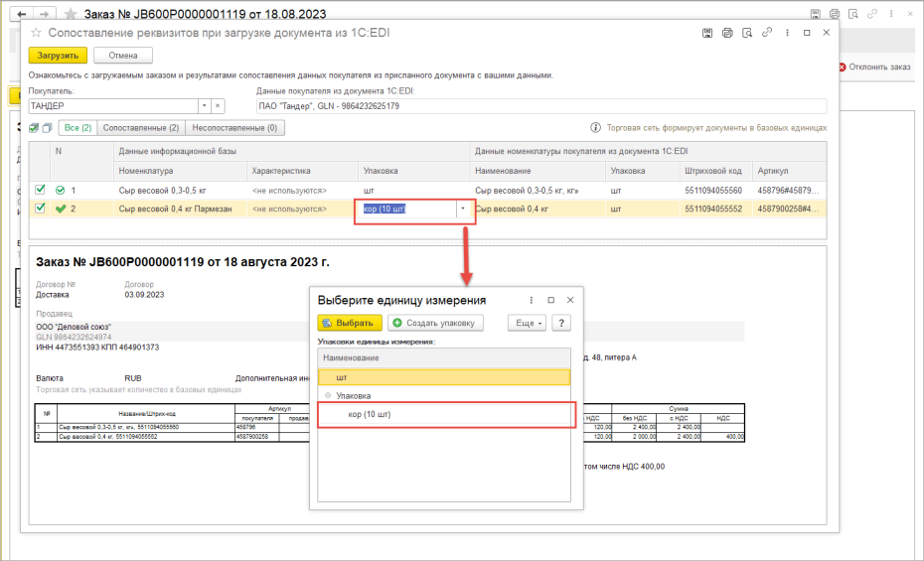Link icon in background order window header
This screenshot has height=561, width=924.
[x=872, y=14]
